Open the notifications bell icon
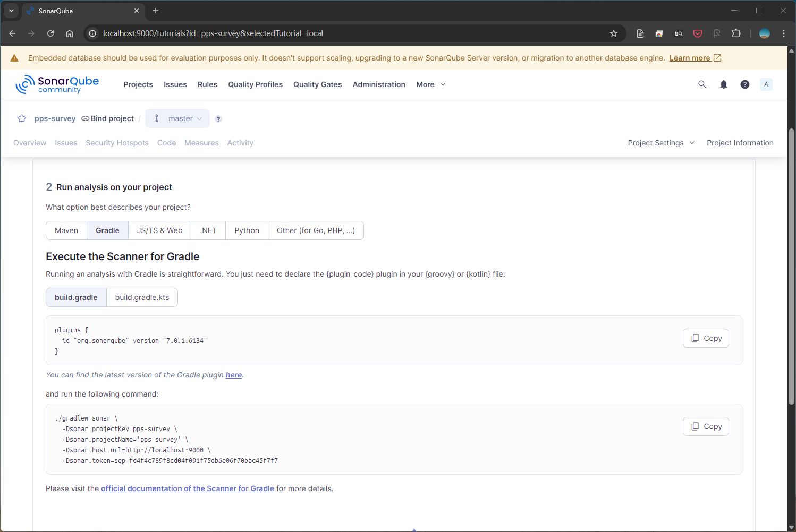The width and height of the screenshot is (796, 532). 723,84
